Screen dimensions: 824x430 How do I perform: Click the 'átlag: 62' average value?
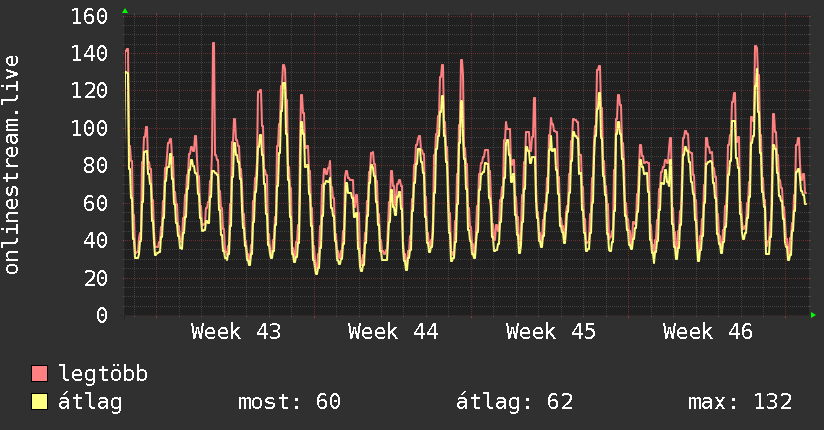tap(514, 402)
